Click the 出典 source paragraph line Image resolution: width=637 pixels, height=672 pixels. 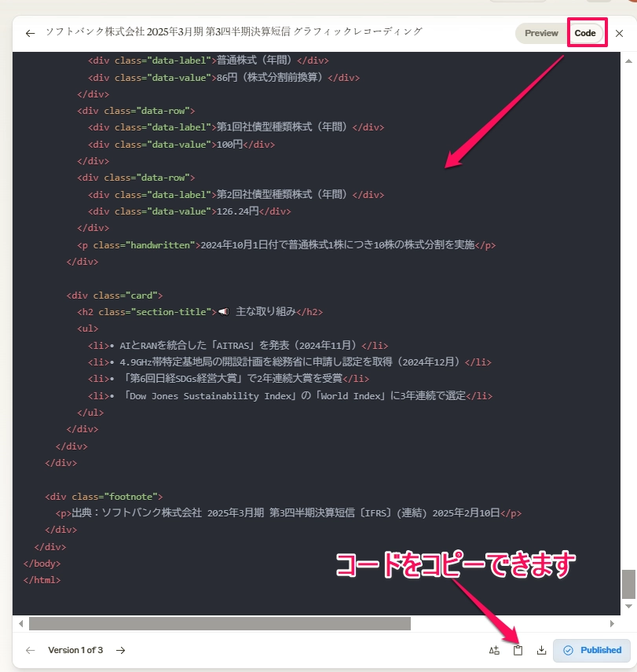[x=288, y=513]
